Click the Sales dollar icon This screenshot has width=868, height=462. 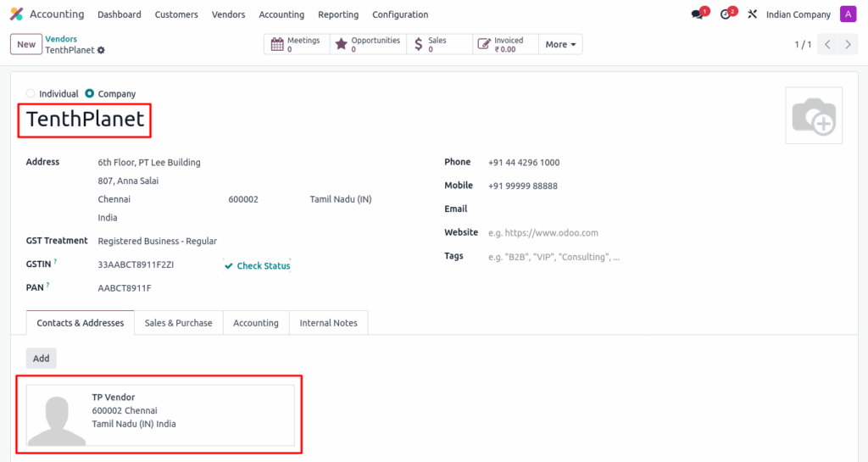[x=419, y=44]
